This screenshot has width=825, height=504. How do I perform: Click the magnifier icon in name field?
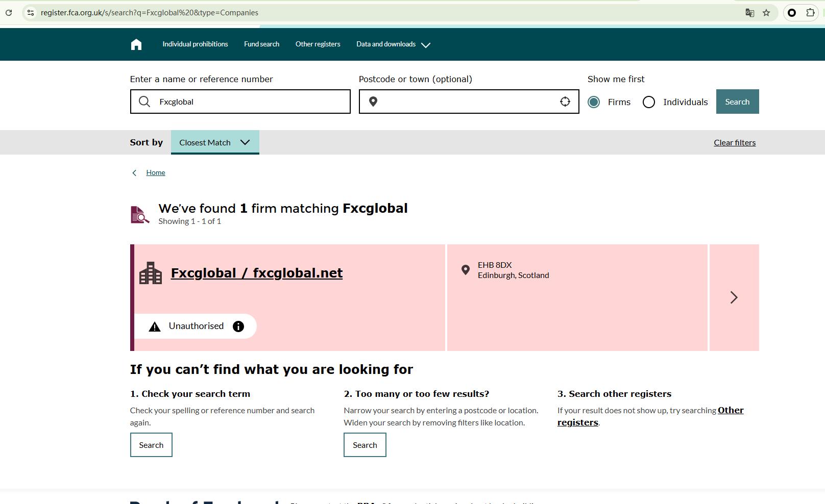click(x=144, y=102)
